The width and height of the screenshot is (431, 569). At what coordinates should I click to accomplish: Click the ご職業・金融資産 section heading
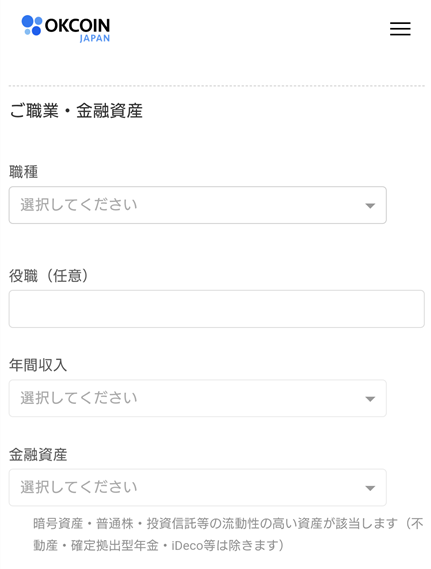[x=76, y=111]
